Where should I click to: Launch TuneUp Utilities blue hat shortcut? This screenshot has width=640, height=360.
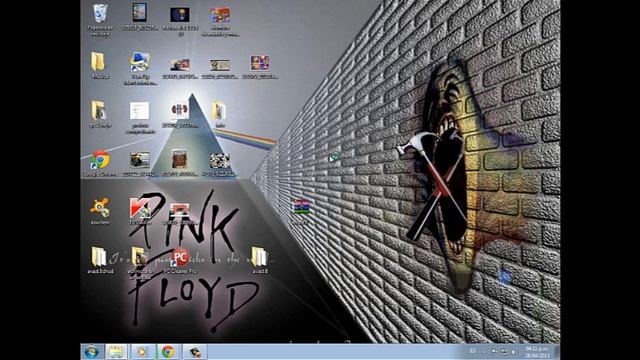click(x=140, y=69)
